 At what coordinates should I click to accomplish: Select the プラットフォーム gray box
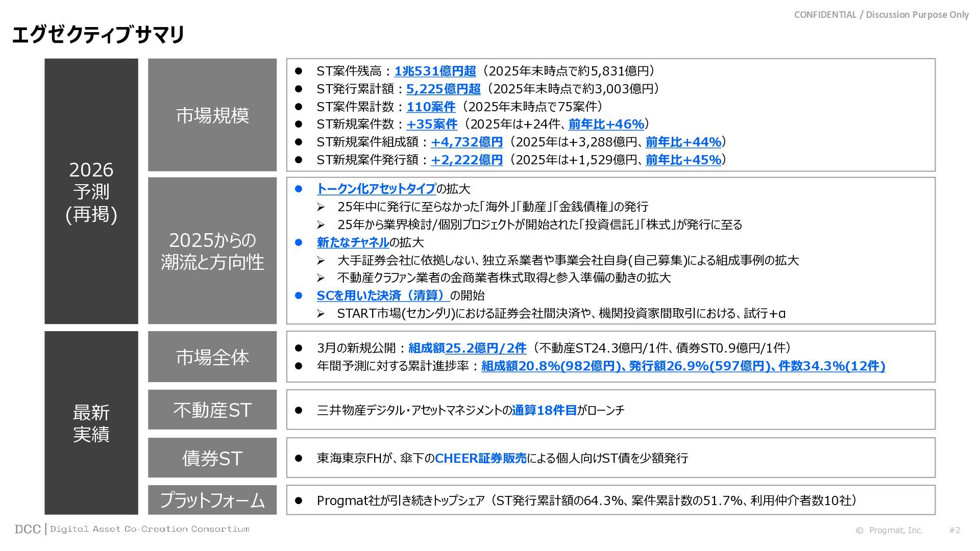point(212,499)
